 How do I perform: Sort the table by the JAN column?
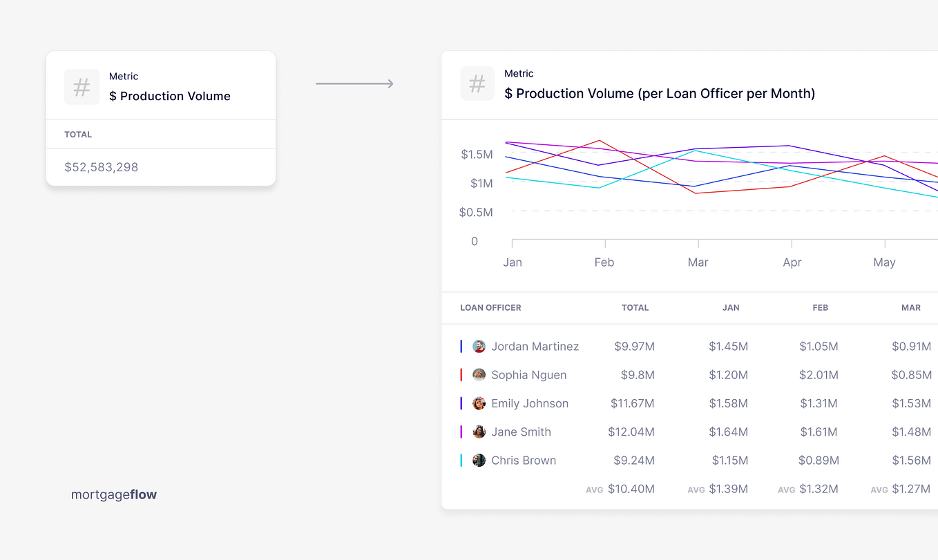coord(731,308)
